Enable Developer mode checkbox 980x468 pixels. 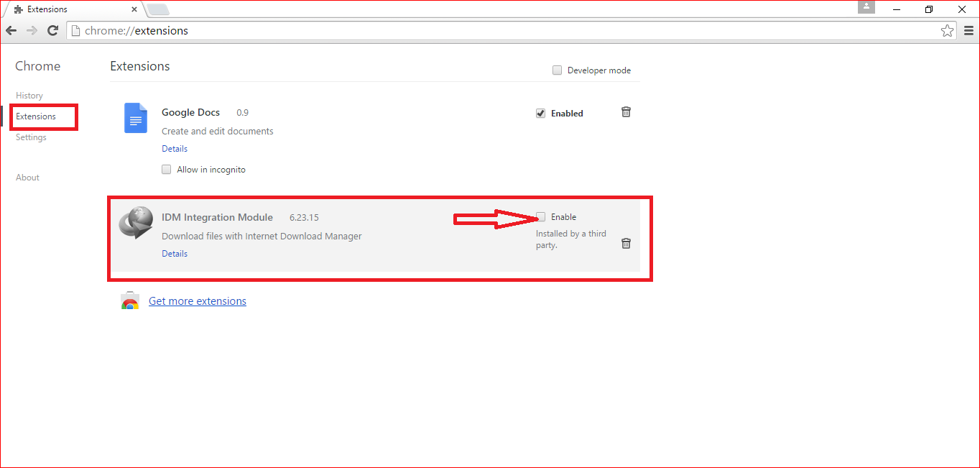557,70
